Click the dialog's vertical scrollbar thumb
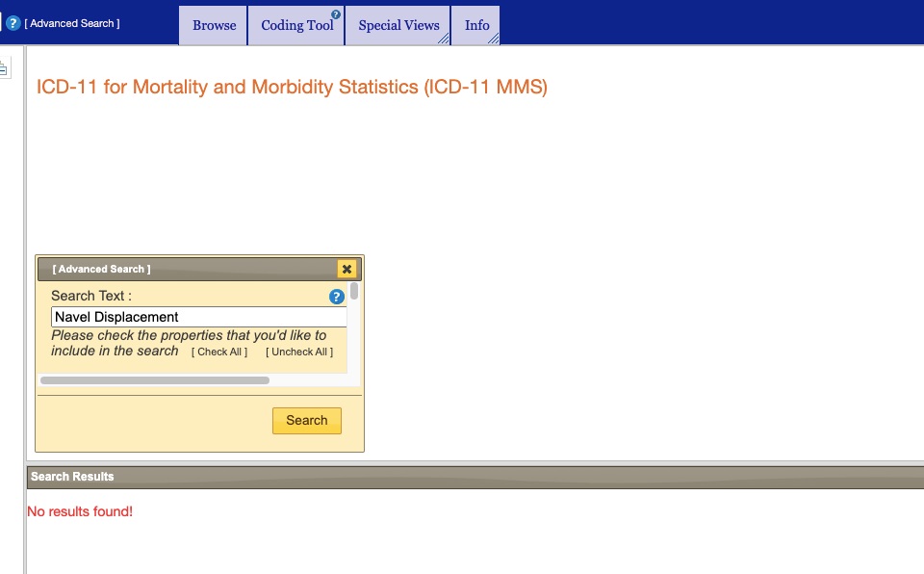924x574 pixels. (x=354, y=291)
